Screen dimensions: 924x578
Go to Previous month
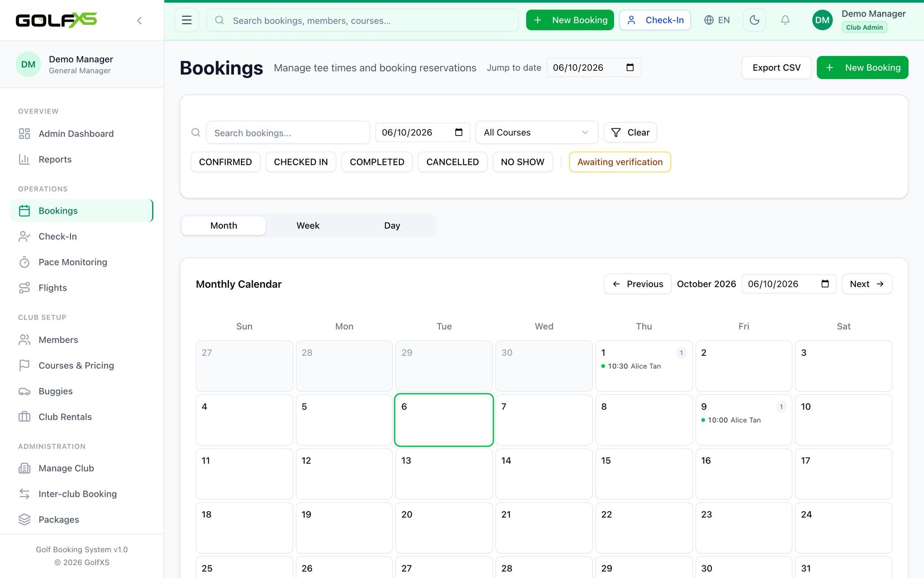point(638,284)
